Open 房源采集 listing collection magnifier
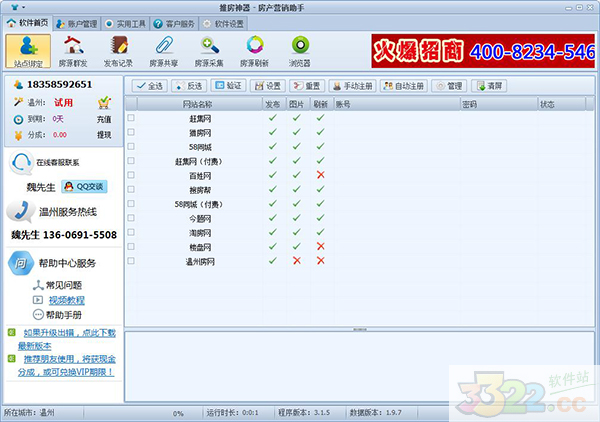Image resolution: width=600 pixels, height=422 pixels. point(209,51)
